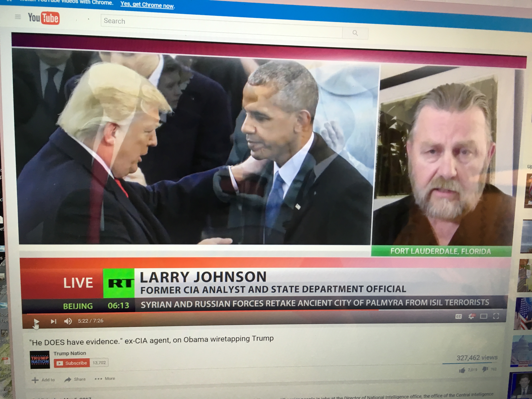Click the 327,462 views count

pyautogui.click(x=477, y=358)
